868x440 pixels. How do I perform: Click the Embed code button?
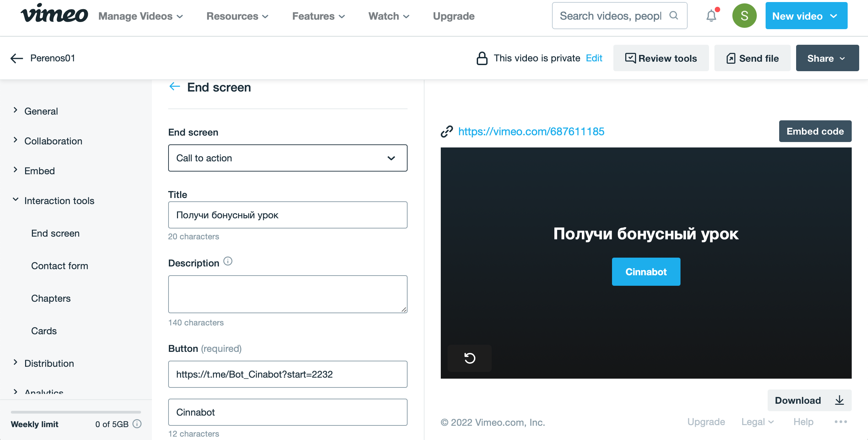pyautogui.click(x=815, y=132)
